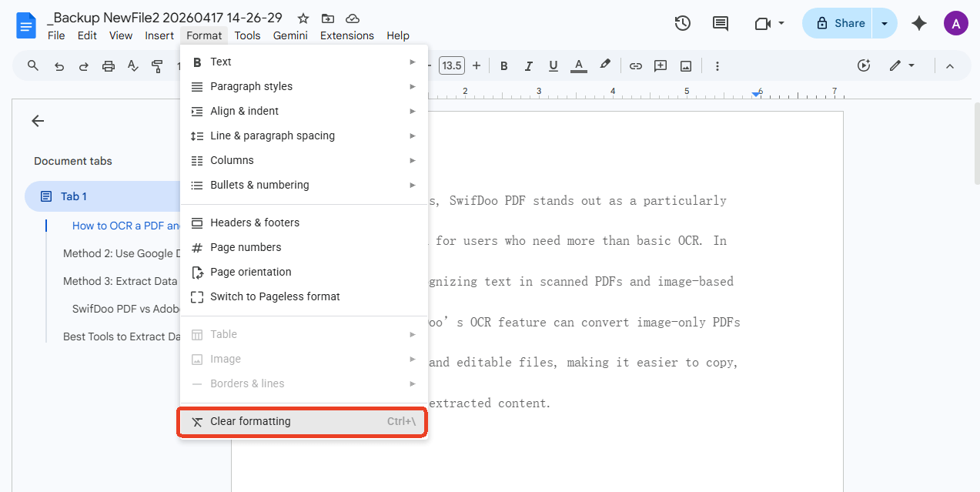The image size is (980, 492).
Task: Open the Insert menu
Action: pyautogui.click(x=159, y=35)
